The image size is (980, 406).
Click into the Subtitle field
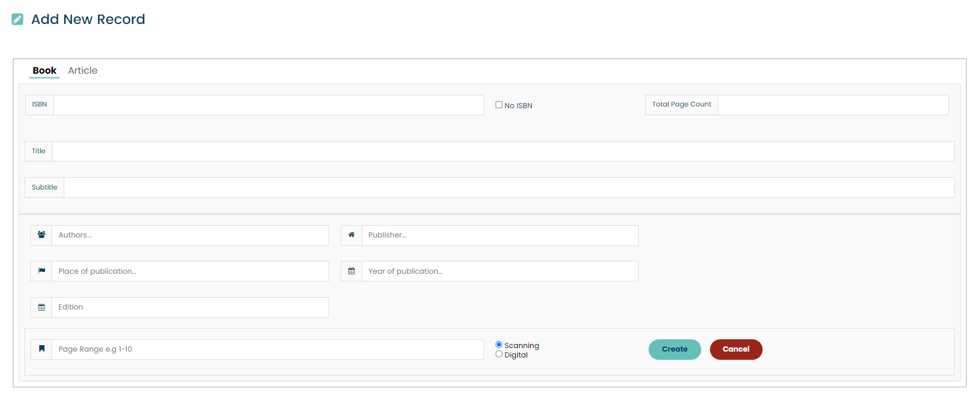coord(509,187)
